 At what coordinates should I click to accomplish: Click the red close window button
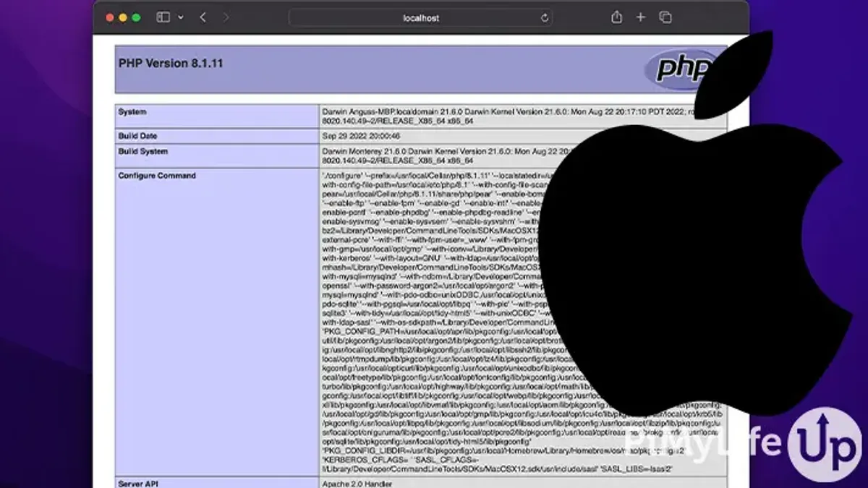(x=110, y=17)
